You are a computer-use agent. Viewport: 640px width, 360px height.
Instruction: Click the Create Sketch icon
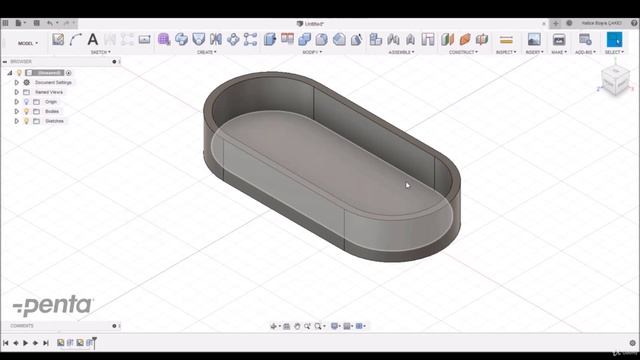pyautogui.click(x=58, y=39)
